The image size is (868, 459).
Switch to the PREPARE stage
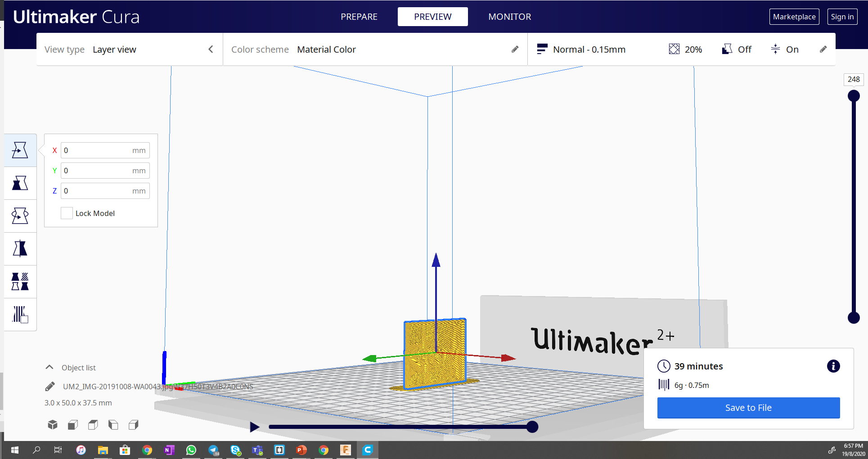pos(359,17)
